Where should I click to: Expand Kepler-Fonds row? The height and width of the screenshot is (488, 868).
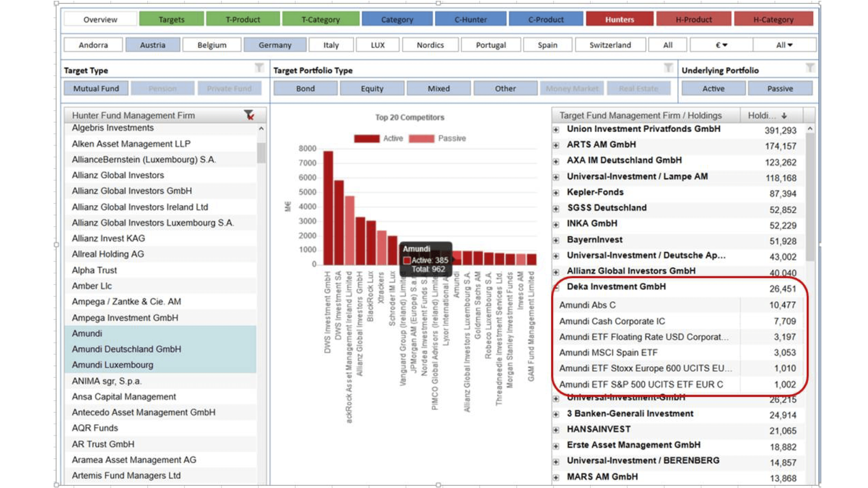click(556, 193)
